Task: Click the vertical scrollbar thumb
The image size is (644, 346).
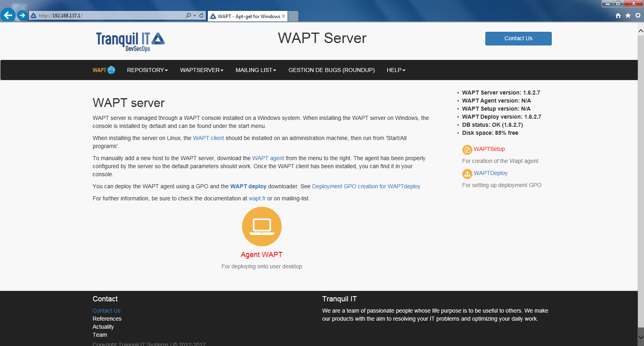Action: click(x=641, y=182)
